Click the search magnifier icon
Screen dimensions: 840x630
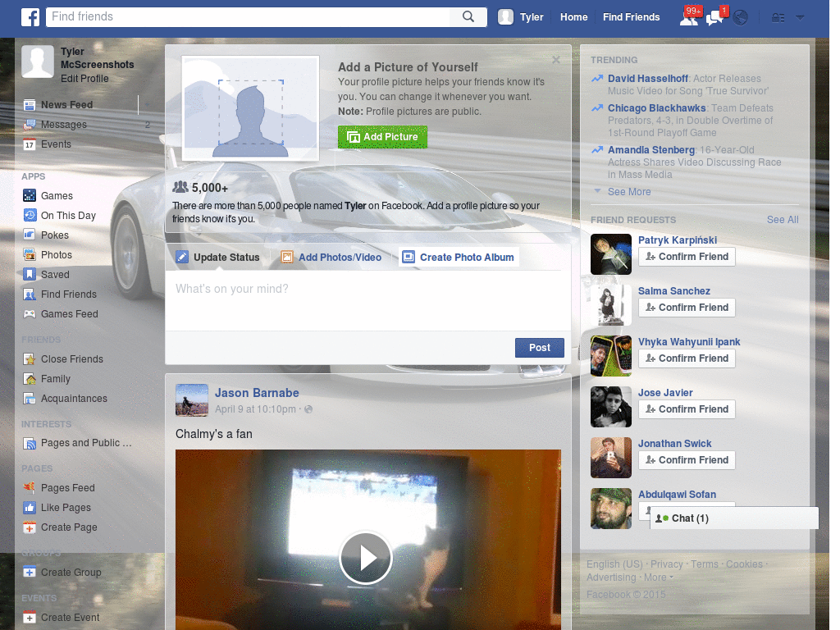(x=468, y=16)
